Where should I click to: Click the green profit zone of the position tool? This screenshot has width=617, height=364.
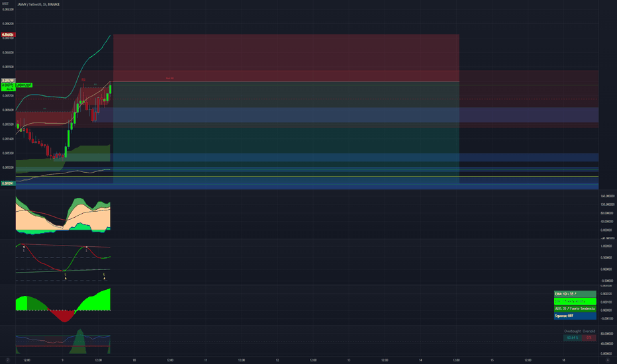point(286,132)
